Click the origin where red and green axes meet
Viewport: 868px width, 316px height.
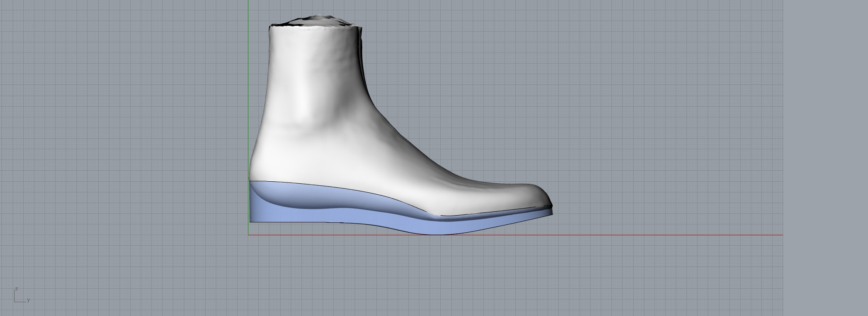tap(248, 235)
